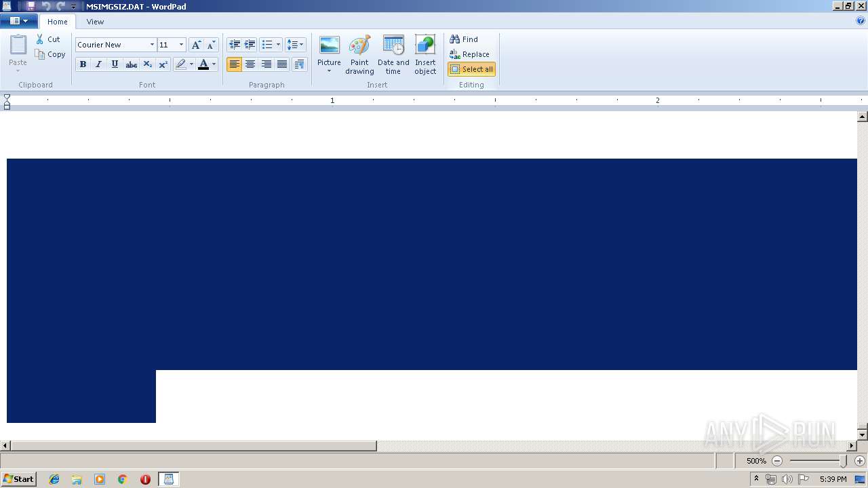The image size is (868, 488).
Task: Decrease the paragraph indent
Action: (x=235, y=45)
